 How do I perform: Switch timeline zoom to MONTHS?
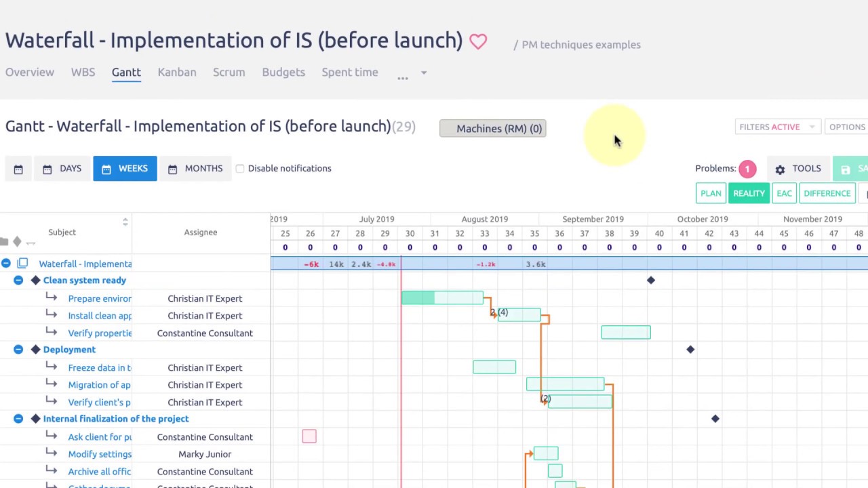195,169
